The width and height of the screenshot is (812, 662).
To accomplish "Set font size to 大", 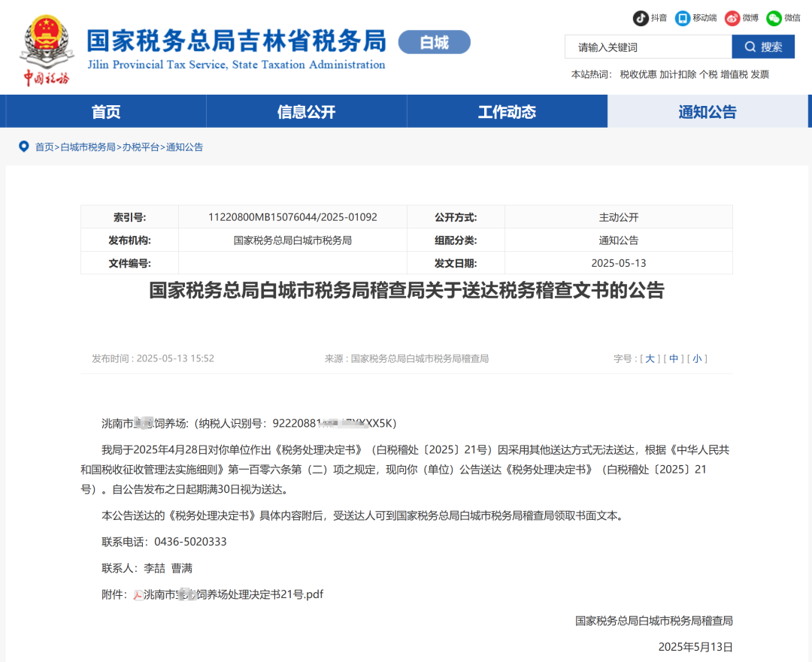I will [650, 358].
